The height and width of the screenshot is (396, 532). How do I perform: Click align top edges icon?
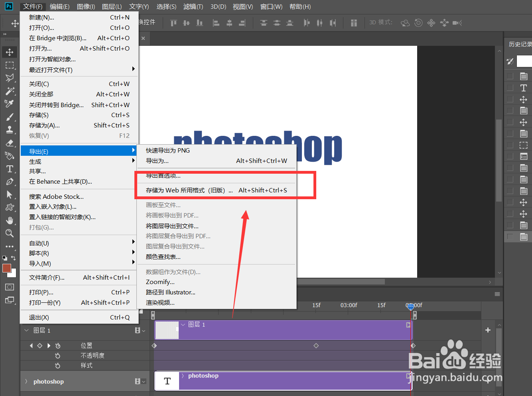coord(173,23)
